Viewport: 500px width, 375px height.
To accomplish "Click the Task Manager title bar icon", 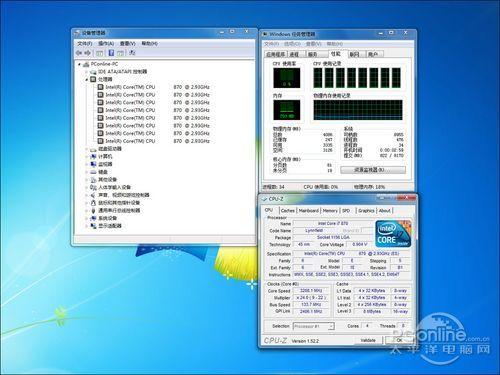I will pos(265,34).
